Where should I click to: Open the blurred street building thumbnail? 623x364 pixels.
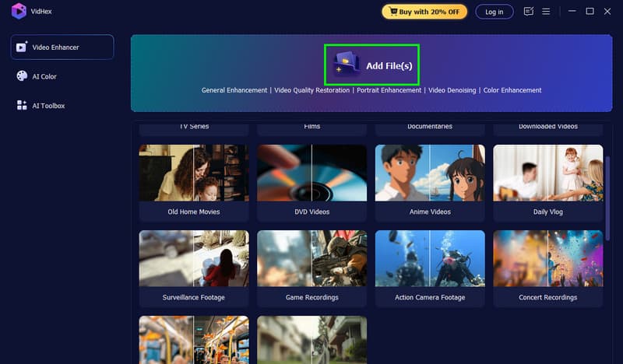(x=312, y=340)
